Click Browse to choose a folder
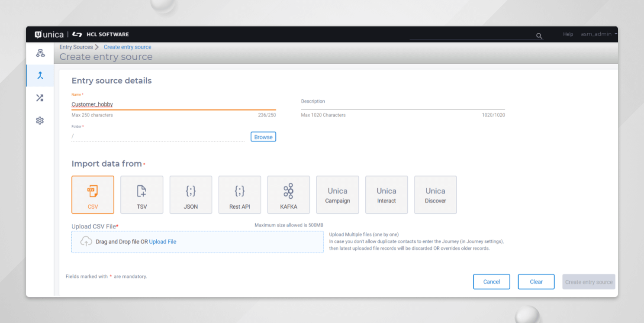The height and width of the screenshot is (323, 644). click(x=263, y=136)
